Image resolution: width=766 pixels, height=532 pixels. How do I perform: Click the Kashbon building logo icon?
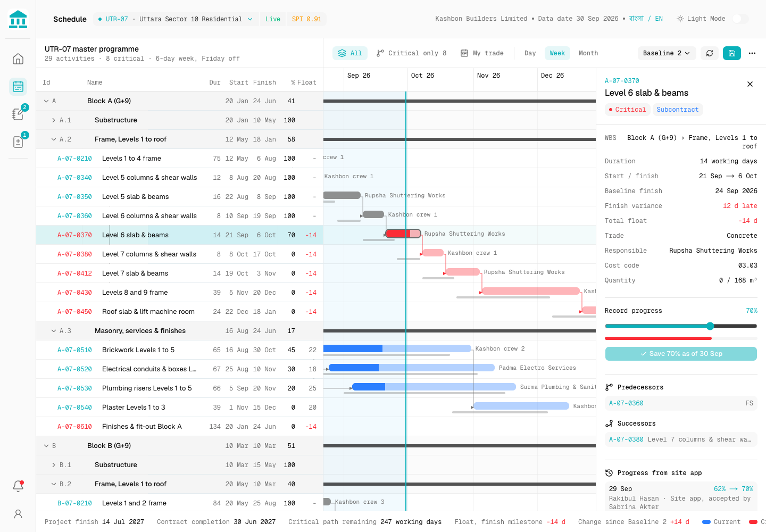click(x=18, y=19)
